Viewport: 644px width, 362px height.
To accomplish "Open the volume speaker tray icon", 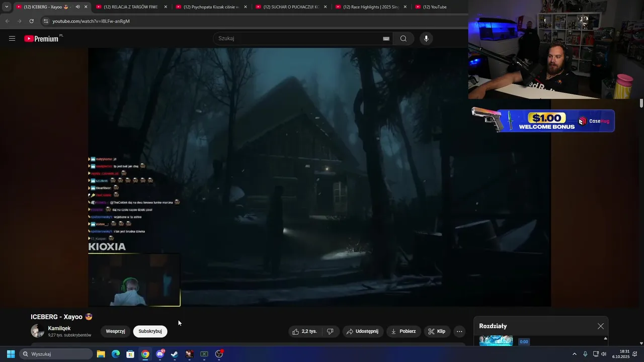I will point(604,354).
